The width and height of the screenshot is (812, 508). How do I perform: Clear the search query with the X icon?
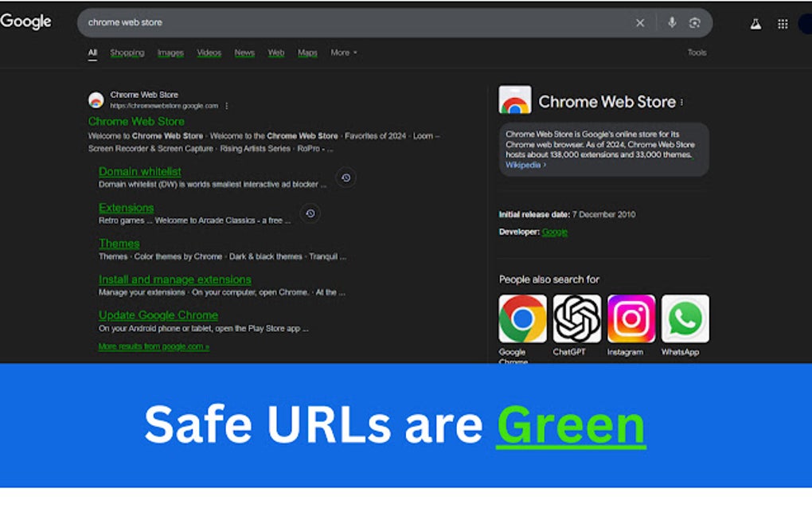coord(640,22)
